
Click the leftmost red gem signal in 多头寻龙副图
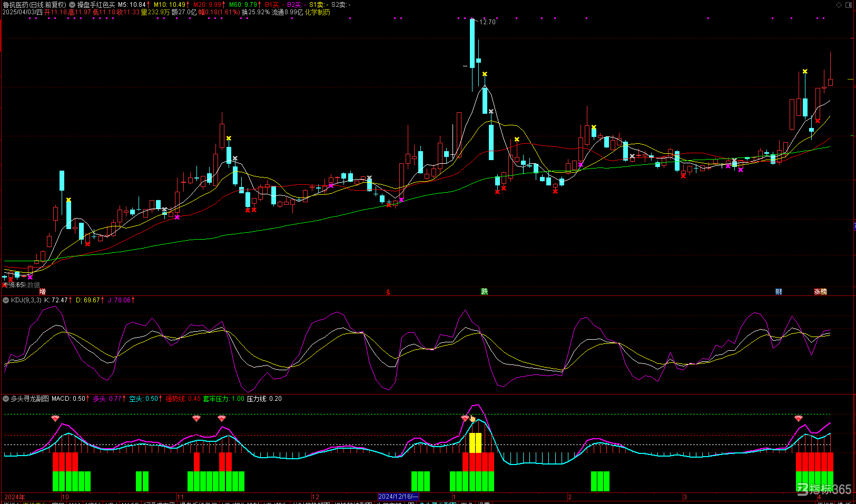tap(55, 418)
